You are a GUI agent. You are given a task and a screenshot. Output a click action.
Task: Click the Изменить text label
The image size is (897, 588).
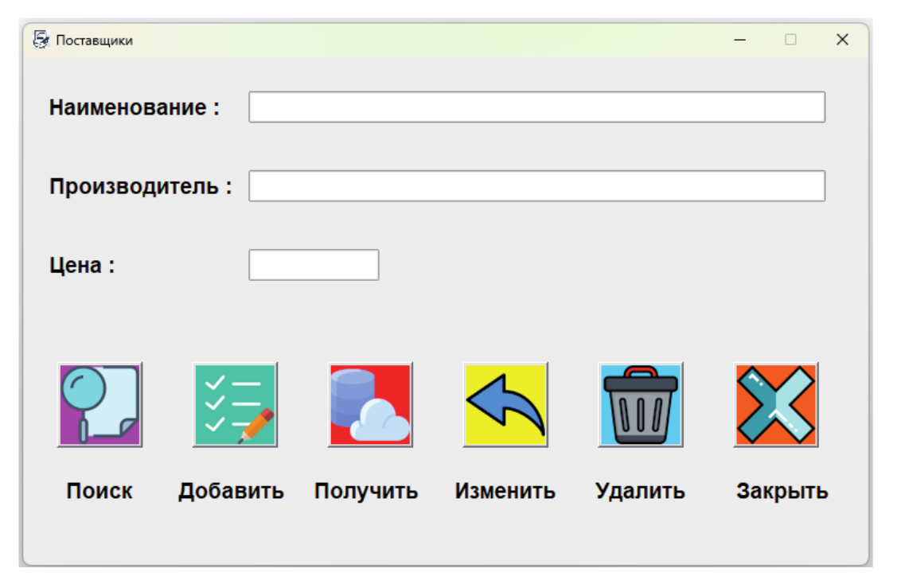(x=505, y=491)
